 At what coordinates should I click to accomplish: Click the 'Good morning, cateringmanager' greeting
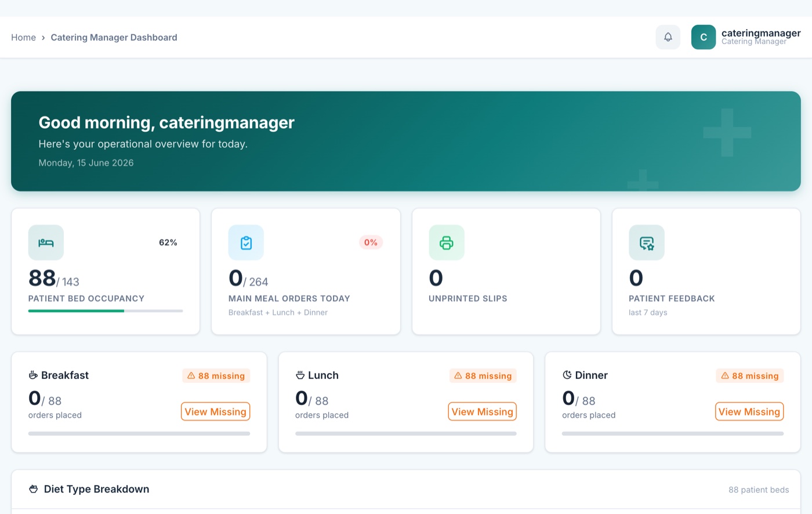[166, 122]
